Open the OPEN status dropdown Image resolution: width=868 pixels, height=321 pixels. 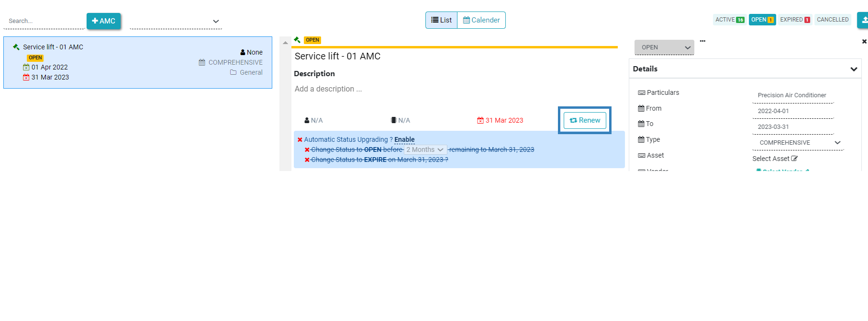(664, 47)
